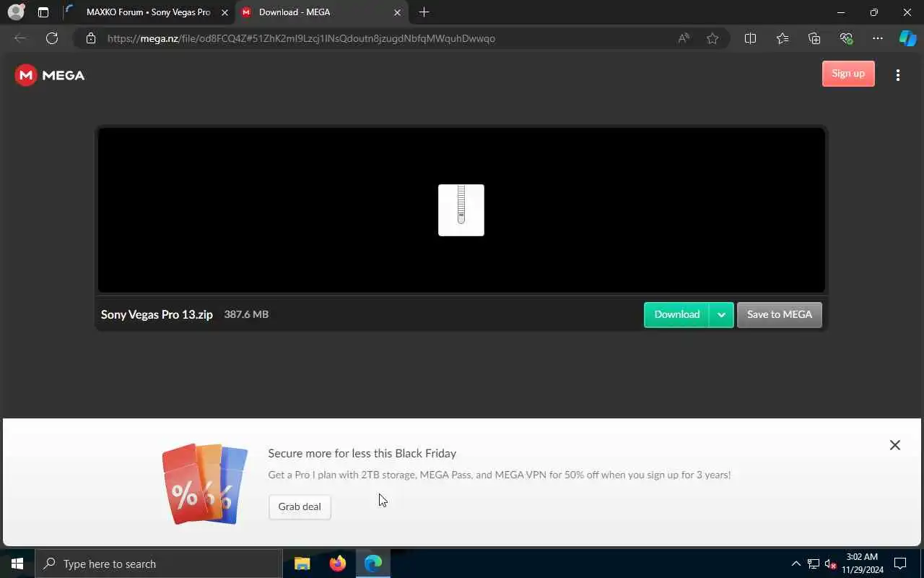The height and width of the screenshot is (578, 924).
Task: Toggle split screen view
Action: pos(750,38)
